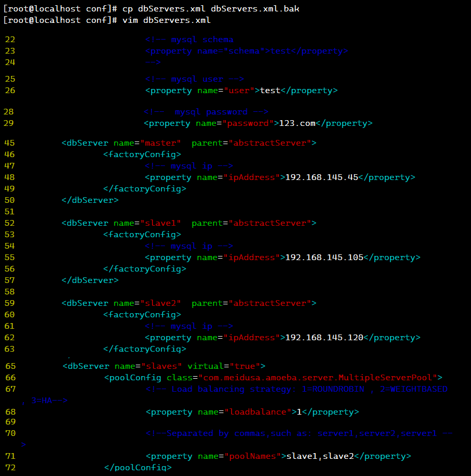Click the 'Separated by commas' comment text

click(x=216, y=433)
